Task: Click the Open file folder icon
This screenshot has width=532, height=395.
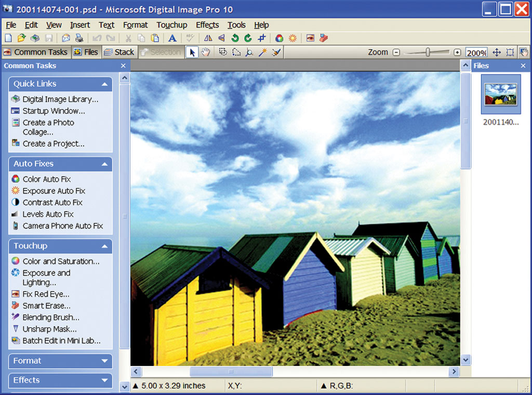Action: coord(21,38)
